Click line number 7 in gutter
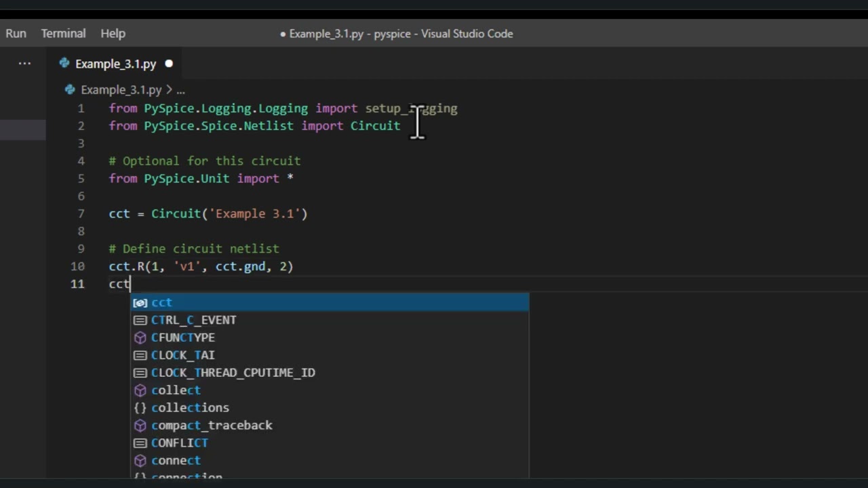The height and width of the screenshot is (488, 868). [x=81, y=214]
